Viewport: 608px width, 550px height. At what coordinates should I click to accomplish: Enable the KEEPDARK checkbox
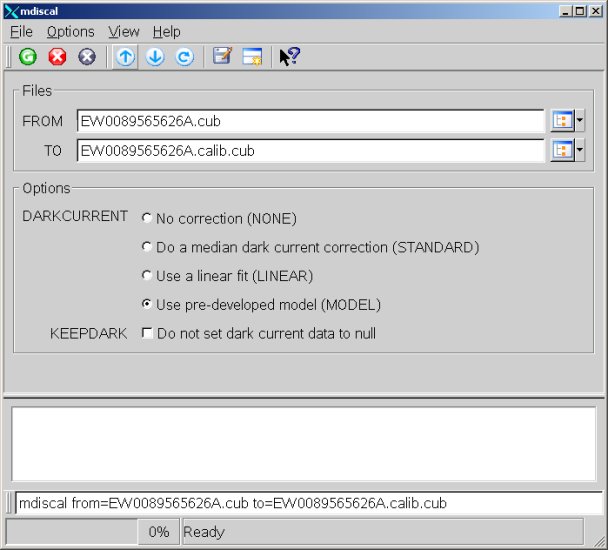[x=147, y=334]
